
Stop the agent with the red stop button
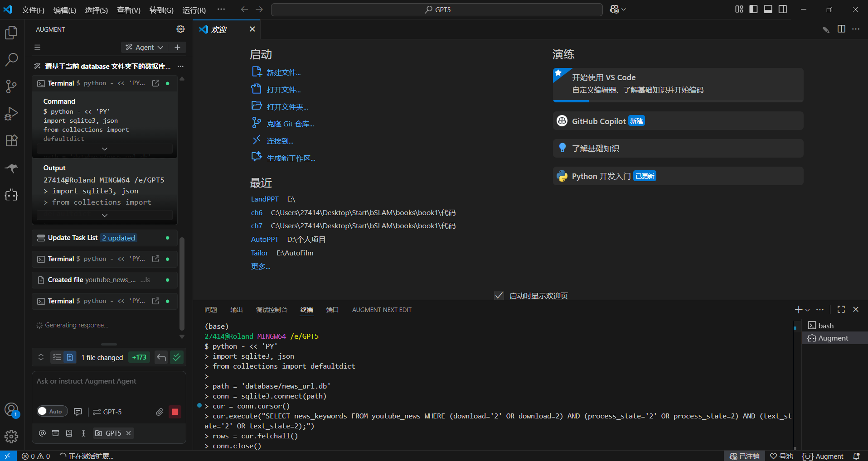175,412
